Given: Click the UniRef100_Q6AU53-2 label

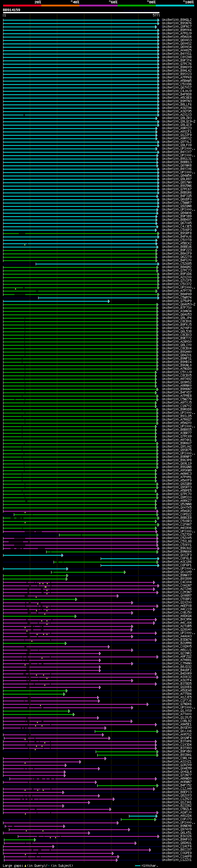Looking at the screenshot, I should (x=179, y=304).
